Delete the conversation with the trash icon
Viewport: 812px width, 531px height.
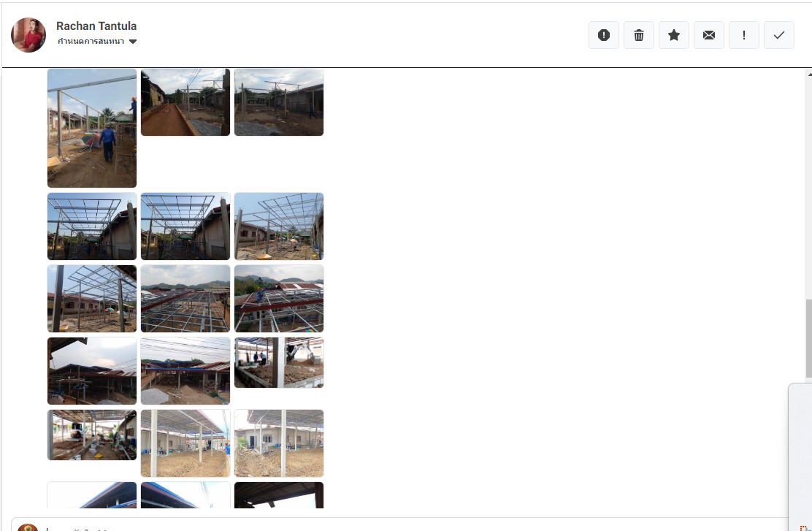coord(638,35)
